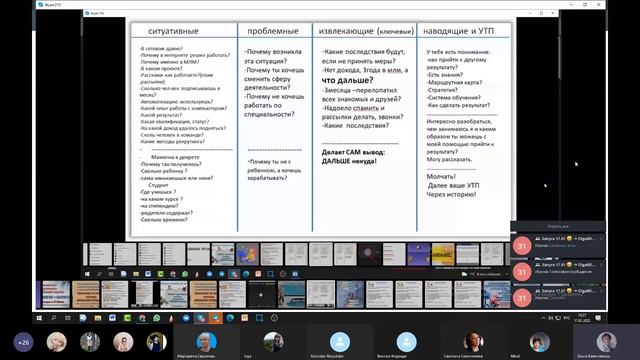The image size is (640, 360).
Task: Maximize the outer window
Action: coord(585,4)
